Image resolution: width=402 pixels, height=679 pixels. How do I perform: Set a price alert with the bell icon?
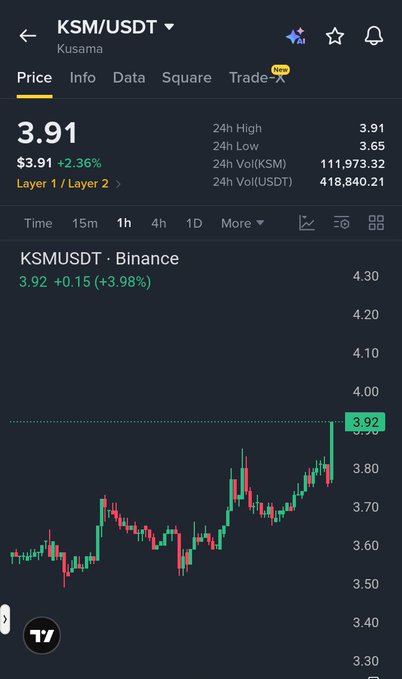click(374, 36)
